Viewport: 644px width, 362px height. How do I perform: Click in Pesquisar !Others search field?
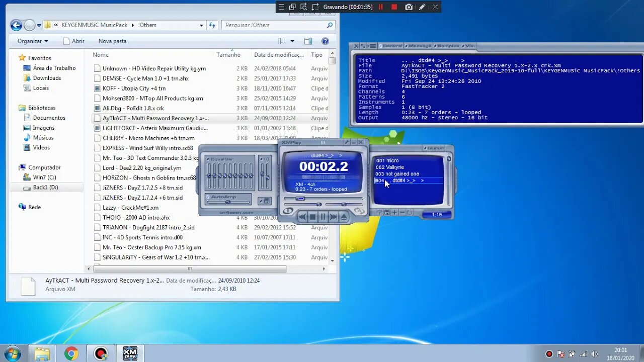278,25
